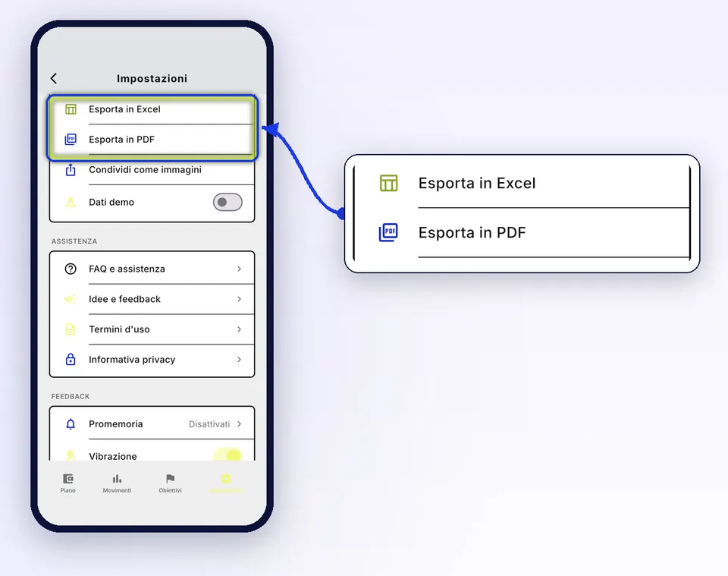Toggle the Dati demo switch
The image size is (728, 576).
coord(227,202)
